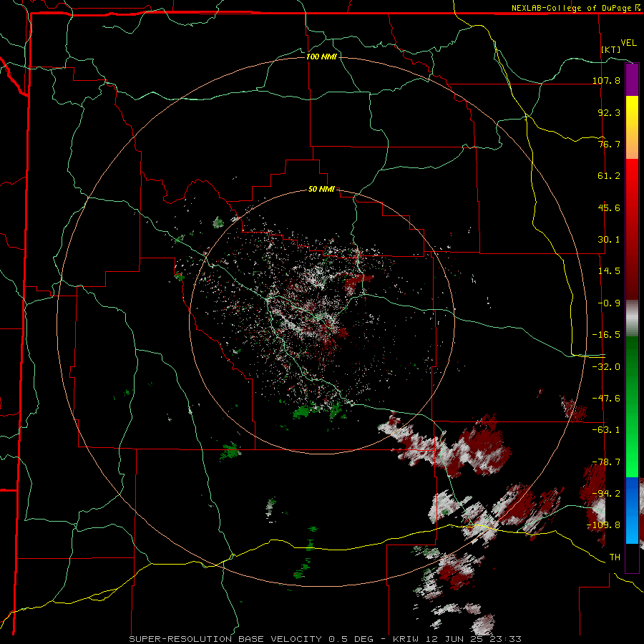
Task: Click the blue segment of velocity color bar
Action: (x=632, y=510)
